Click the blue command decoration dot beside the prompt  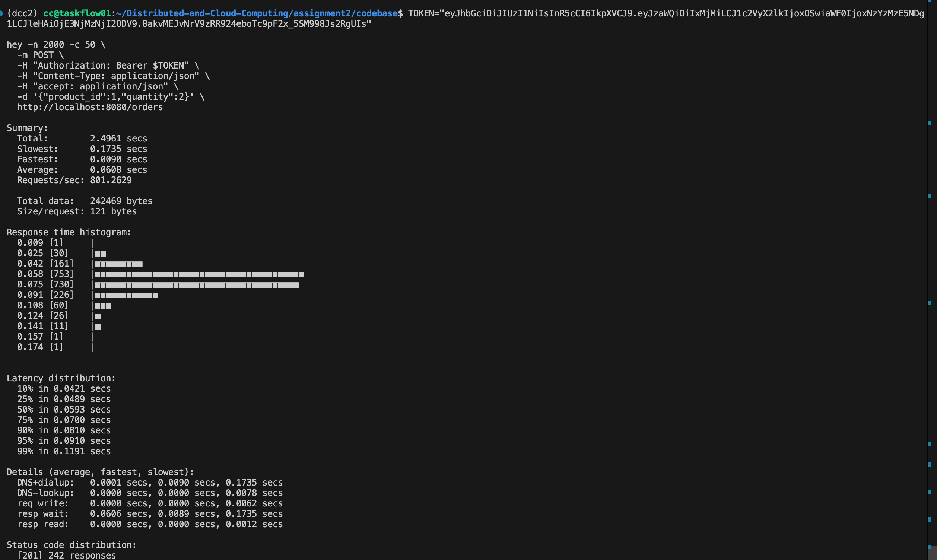click(1, 13)
